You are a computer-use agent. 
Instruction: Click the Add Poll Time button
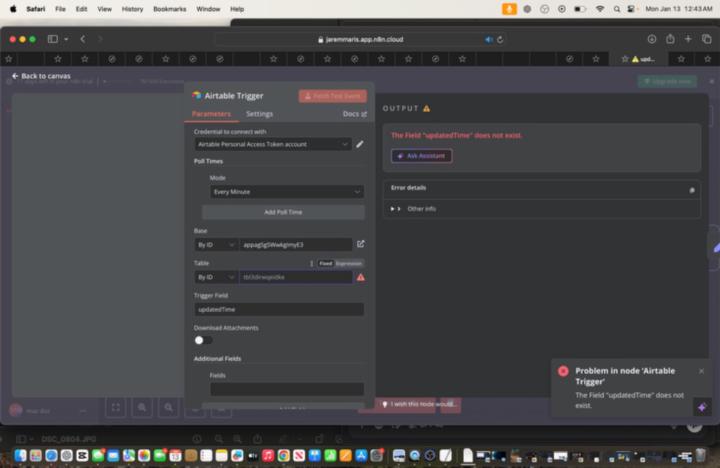(283, 212)
